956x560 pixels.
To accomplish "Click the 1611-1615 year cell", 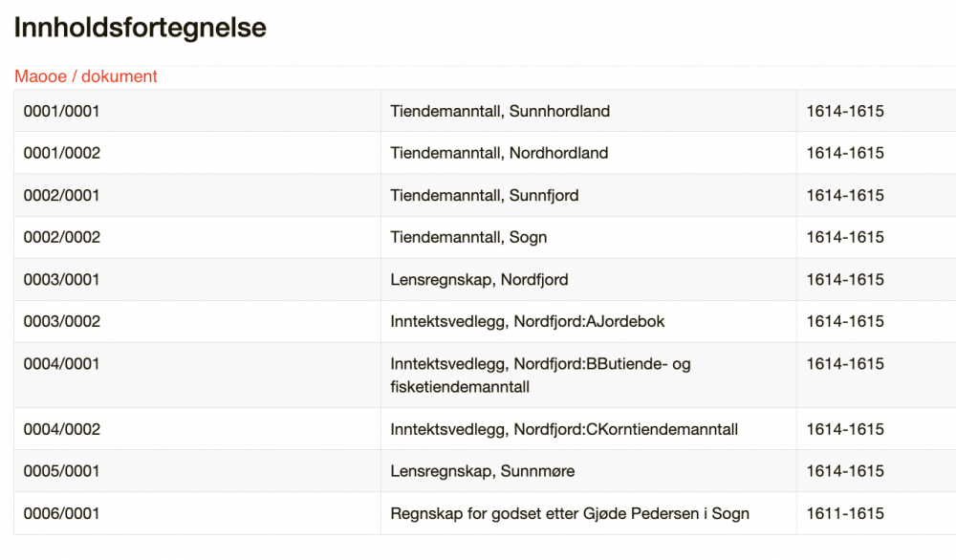I will tap(845, 513).
